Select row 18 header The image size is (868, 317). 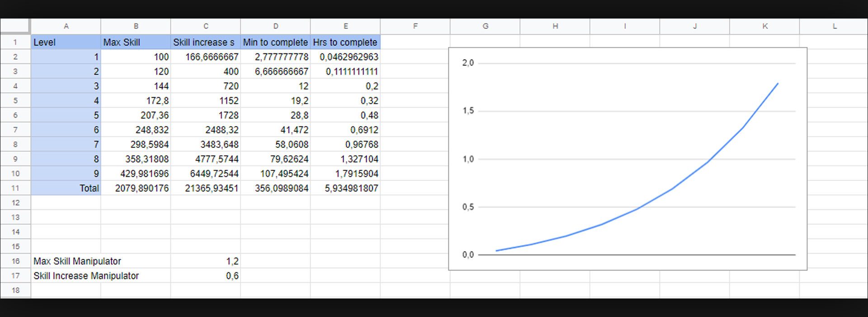15,290
